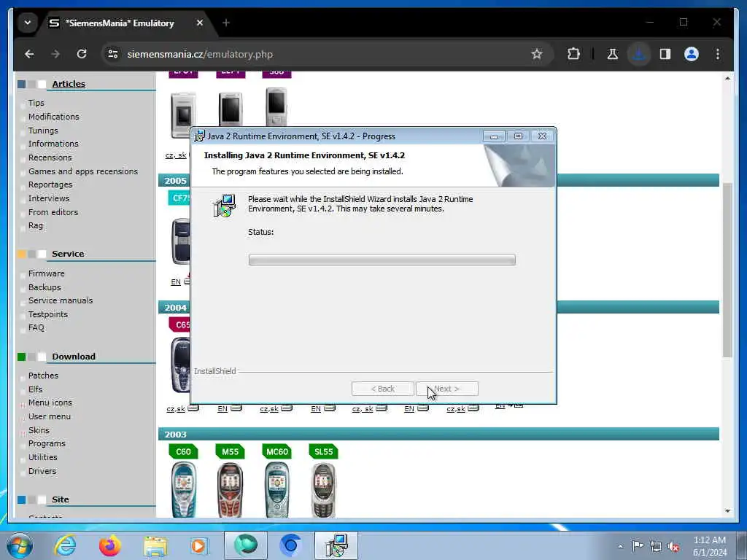Open the Menu icons link
Image resolution: width=747 pixels, height=560 pixels.
pyautogui.click(x=50, y=402)
